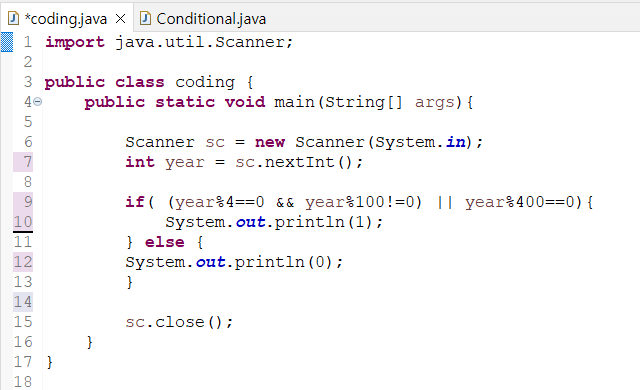Click the 'else' keyword on line 11
The height and width of the screenshot is (390, 640).
tap(164, 242)
